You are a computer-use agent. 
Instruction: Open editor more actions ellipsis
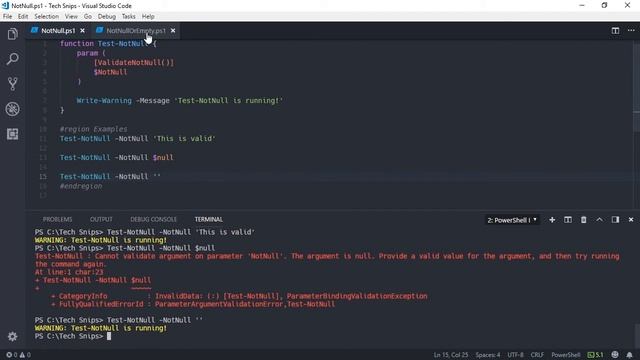(x=631, y=31)
